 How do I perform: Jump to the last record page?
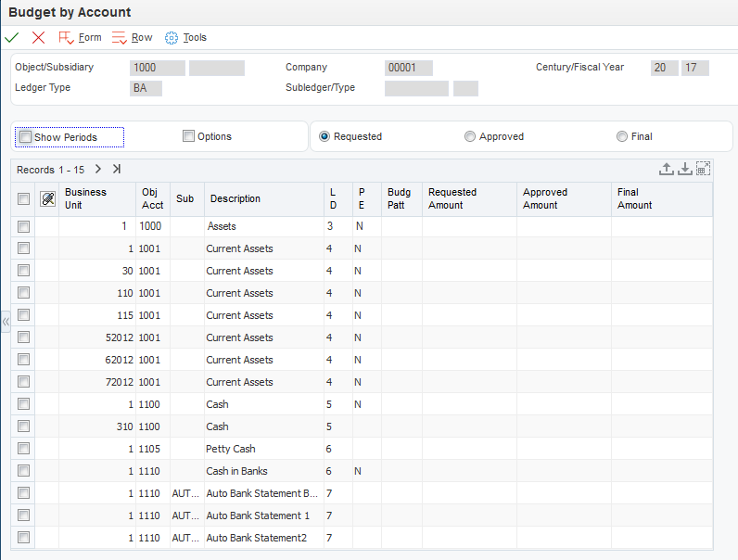(x=116, y=169)
